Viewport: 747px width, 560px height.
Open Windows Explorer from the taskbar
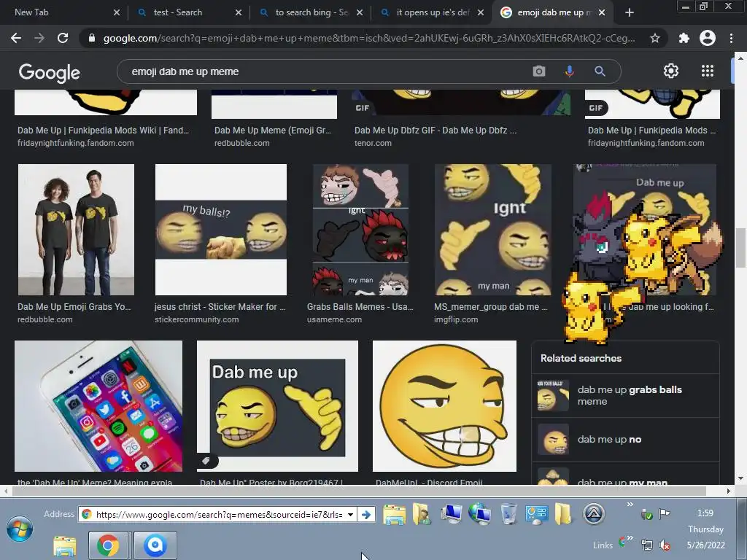pos(65,545)
